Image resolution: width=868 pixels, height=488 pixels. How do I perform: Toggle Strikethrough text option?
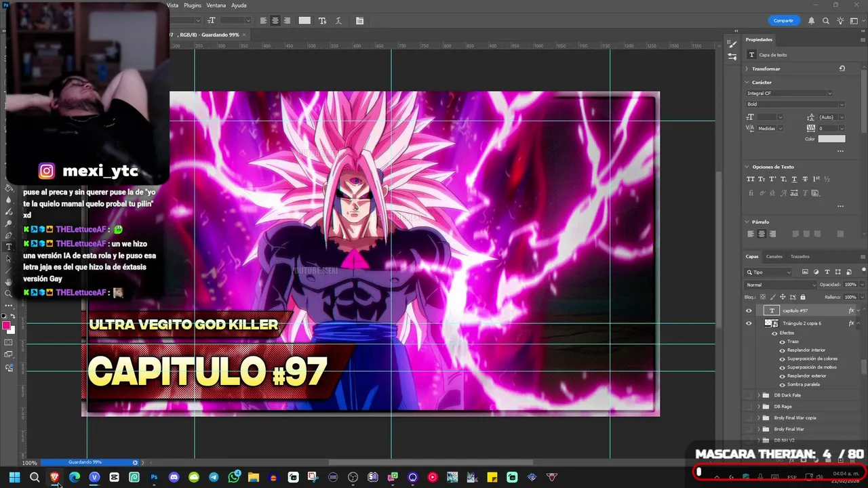[805, 179]
